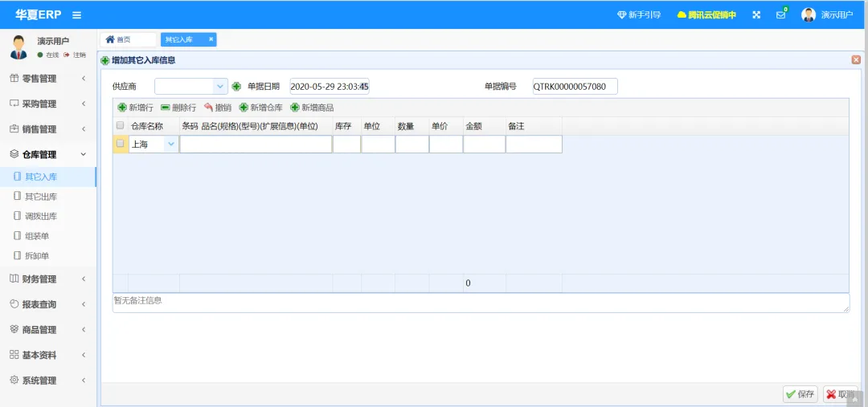This screenshot has height=407, width=868.
Task: Switch to the 首页 home tab
Action: coord(128,39)
